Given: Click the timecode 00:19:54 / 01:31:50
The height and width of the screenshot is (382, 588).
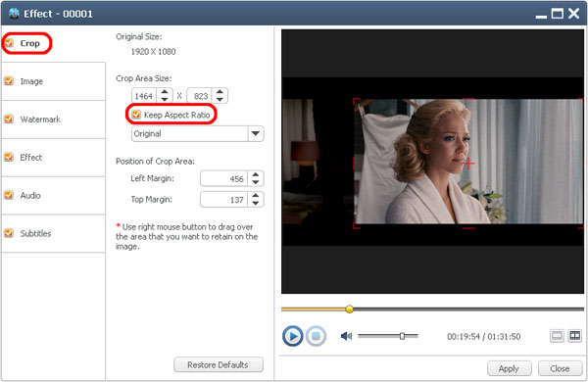Looking at the screenshot, I should tap(483, 336).
